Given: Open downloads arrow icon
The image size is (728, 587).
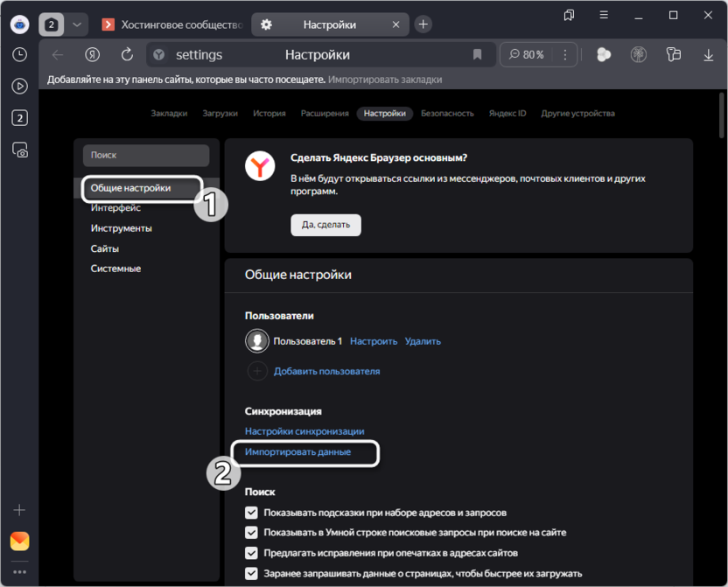Looking at the screenshot, I should pyautogui.click(x=708, y=55).
